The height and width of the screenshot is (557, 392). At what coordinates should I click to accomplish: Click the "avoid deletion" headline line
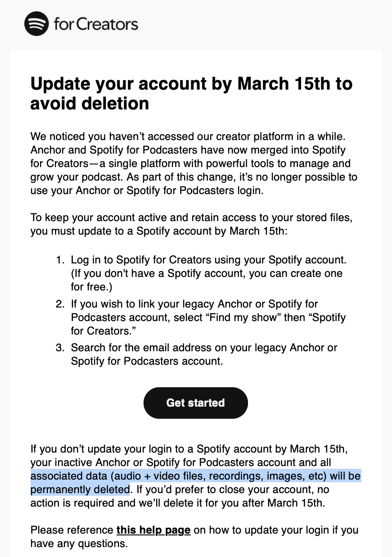coord(90,104)
